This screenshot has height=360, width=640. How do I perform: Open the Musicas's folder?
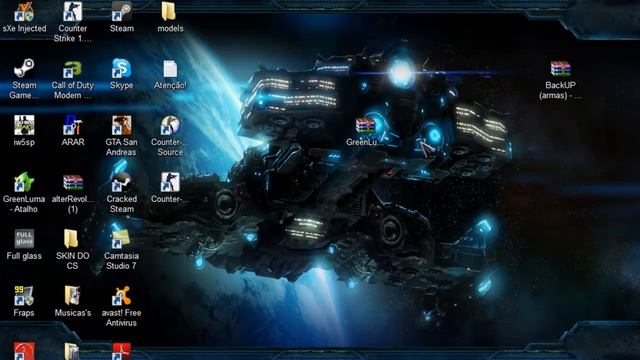point(73,296)
